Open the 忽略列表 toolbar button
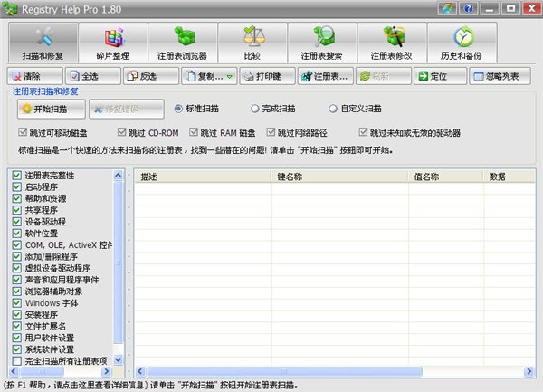 500,76
